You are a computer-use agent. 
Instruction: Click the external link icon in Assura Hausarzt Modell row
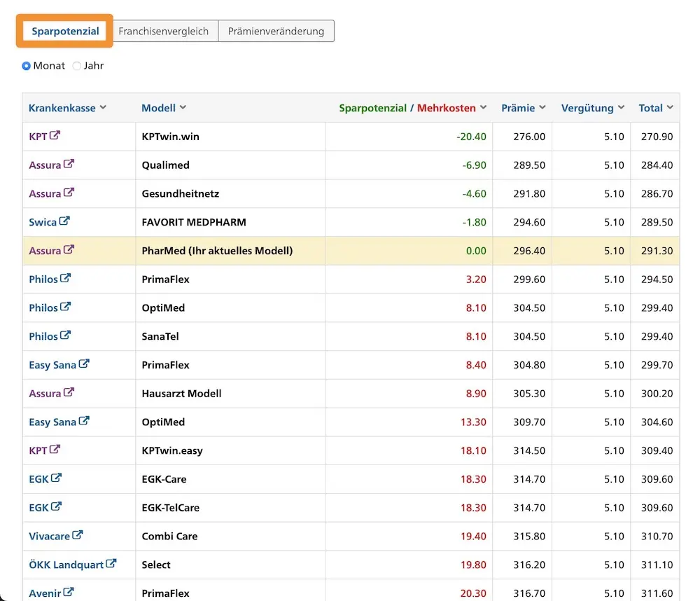(69, 393)
